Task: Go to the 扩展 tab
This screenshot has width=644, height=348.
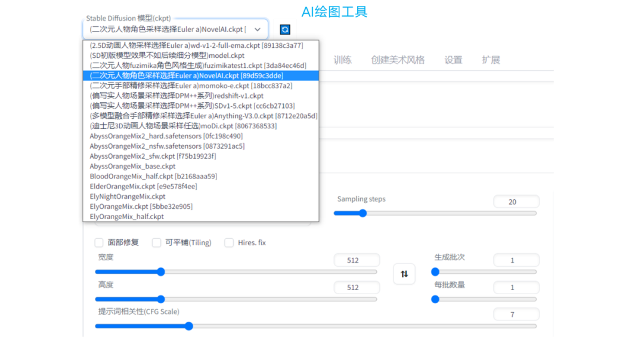Action: [x=491, y=60]
